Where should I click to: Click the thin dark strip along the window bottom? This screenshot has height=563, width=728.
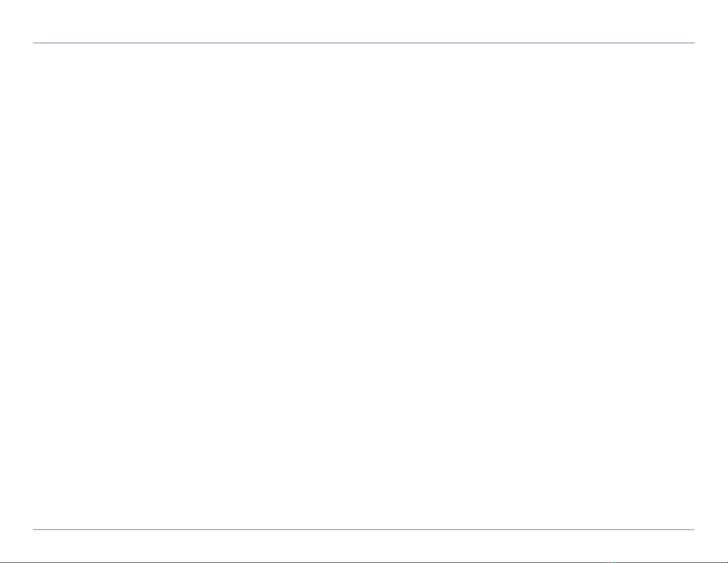click(x=364, y=562)
